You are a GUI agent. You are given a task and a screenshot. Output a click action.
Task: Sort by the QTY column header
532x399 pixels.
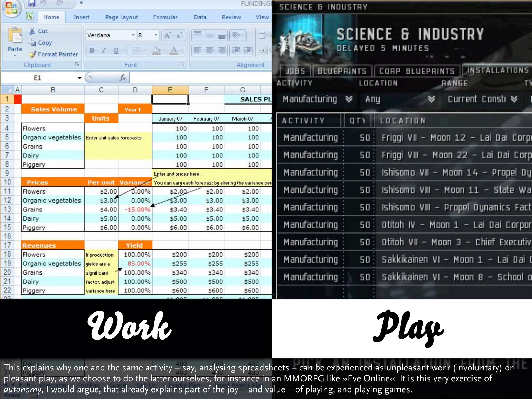(x=358, y=121)
